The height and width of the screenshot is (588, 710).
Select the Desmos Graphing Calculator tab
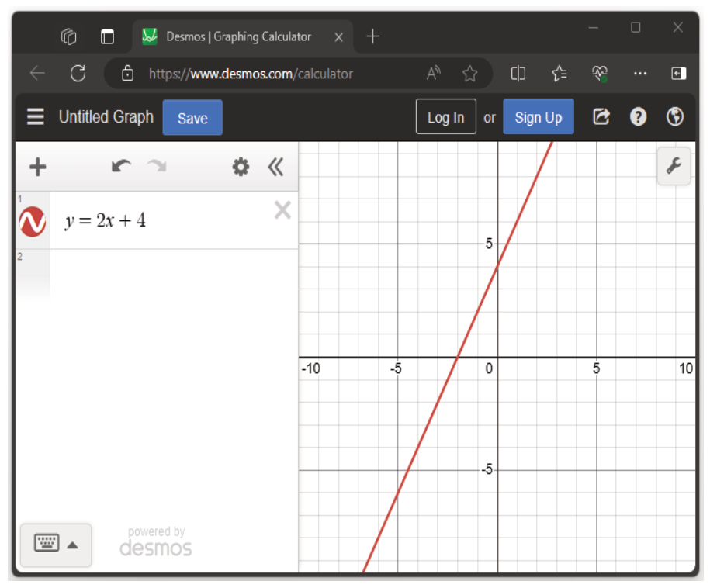pyautogui.click(x=243, y=36)
